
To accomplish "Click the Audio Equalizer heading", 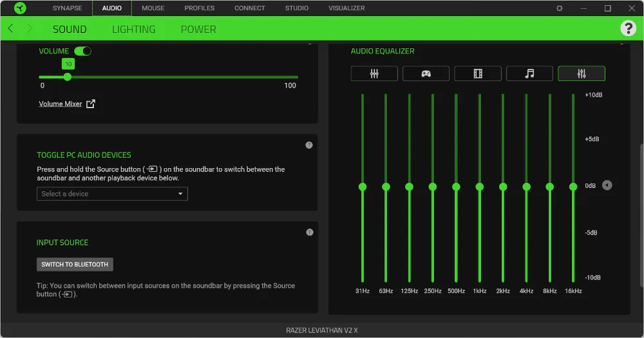I will click(383, 51).
